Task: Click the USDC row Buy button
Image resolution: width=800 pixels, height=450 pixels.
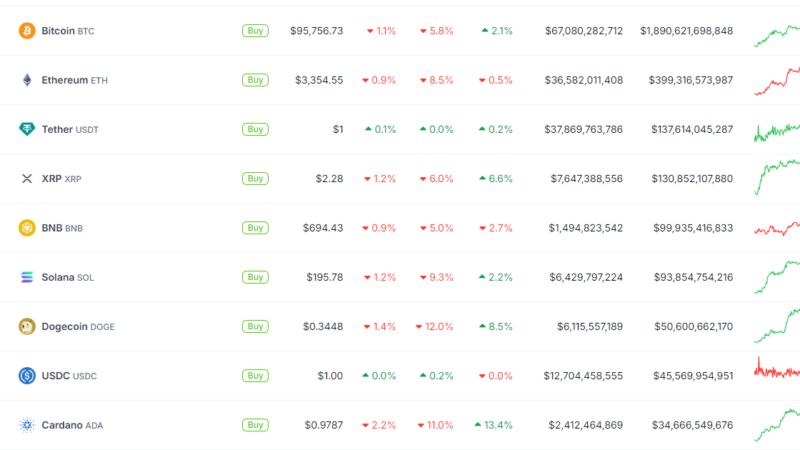Action: [255, 376]
